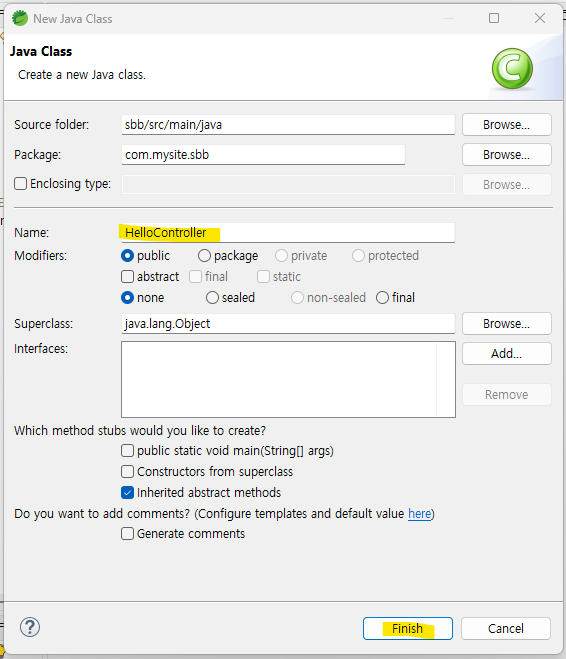566x659 pixels.
Task: Click inside the Interfaces list box
Action: (x=288, y=380)
